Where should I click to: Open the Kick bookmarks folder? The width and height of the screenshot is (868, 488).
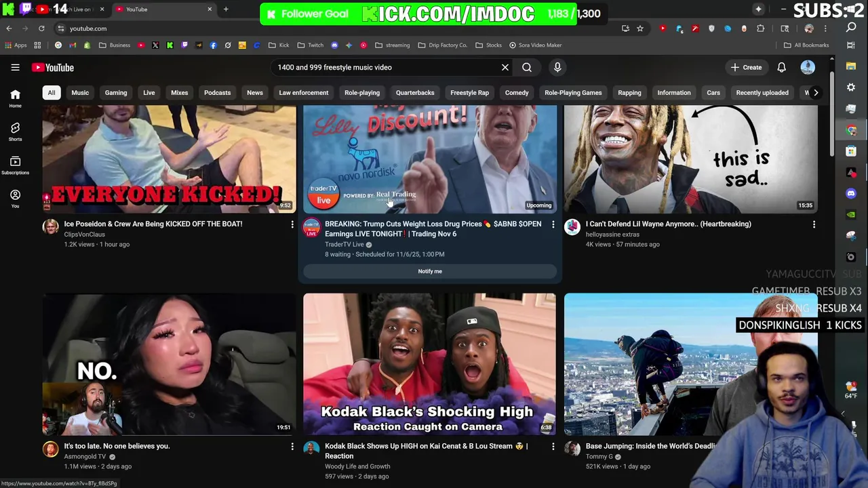[x=279, y=45]
